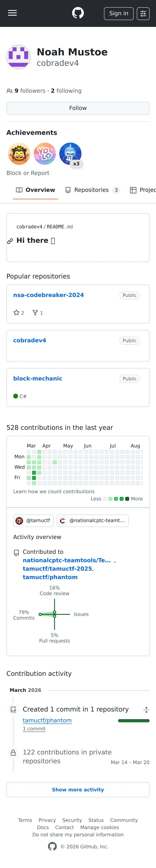The height and width of the screenshot is (868, 156).
Task: Click the forks count on nsa-codebreaker-2024
Action: (38, 313)
